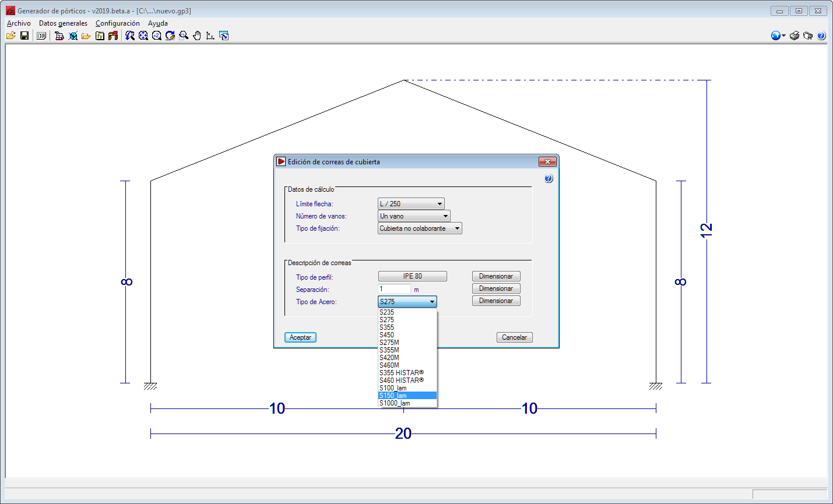Select S100_lam from the steel list
The height and width of the screenshot is (504, 833).
[x=407, y=388]
